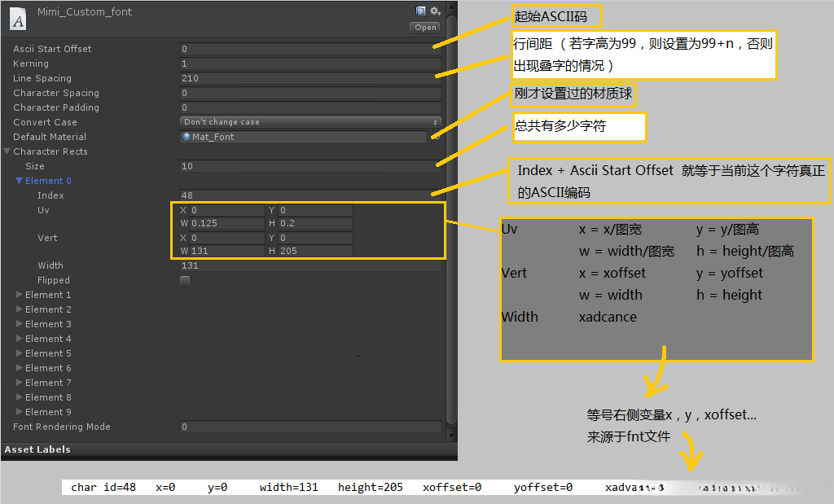Click the Uv Y field
834x504 pixels.
315,210
